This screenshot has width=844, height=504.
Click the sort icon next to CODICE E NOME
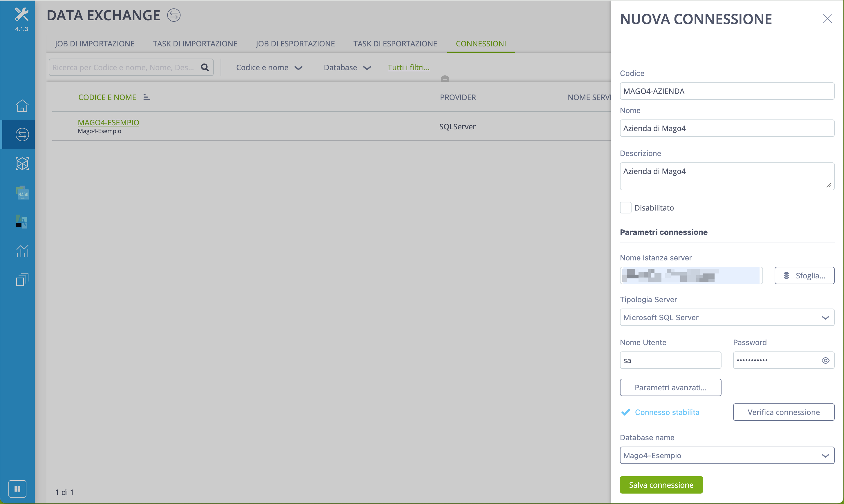(147, 97)
